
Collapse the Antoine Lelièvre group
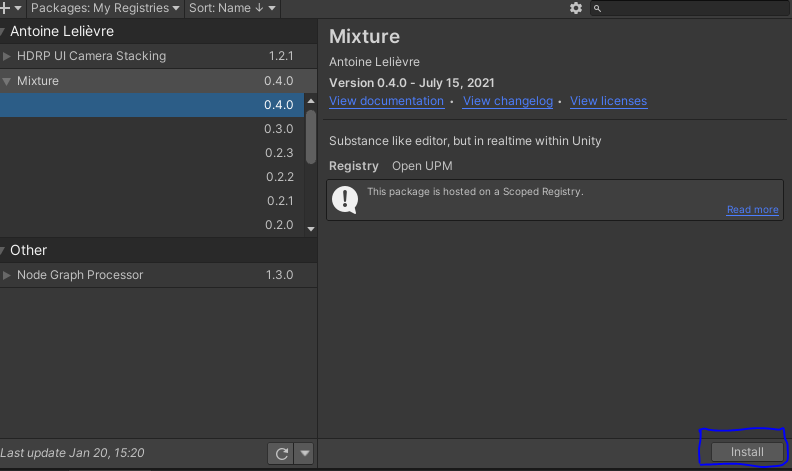coord(3,32)
